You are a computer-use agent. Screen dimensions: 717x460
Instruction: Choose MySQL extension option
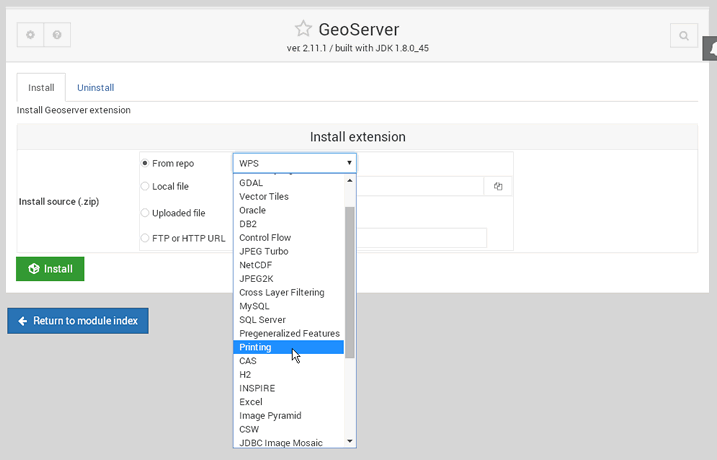click(289, 306)
